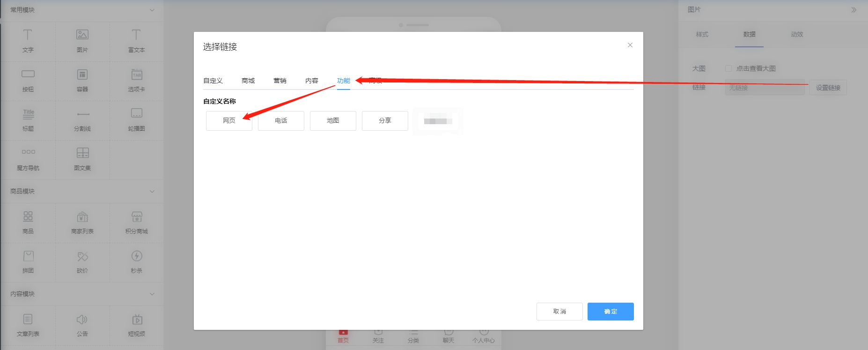This screenshot has width=868, height=350.
Task: Collapse the 常用模块 section
Action: [152, 10]
